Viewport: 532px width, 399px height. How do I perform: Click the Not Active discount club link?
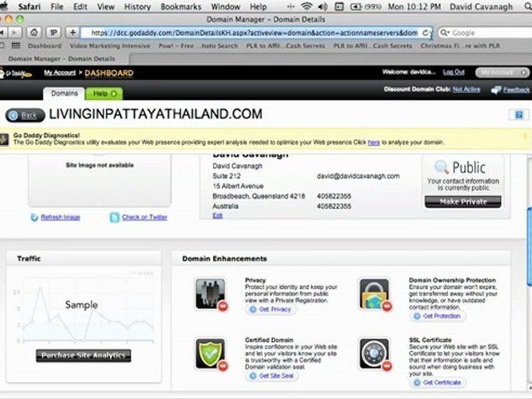[x=466, y=89]
